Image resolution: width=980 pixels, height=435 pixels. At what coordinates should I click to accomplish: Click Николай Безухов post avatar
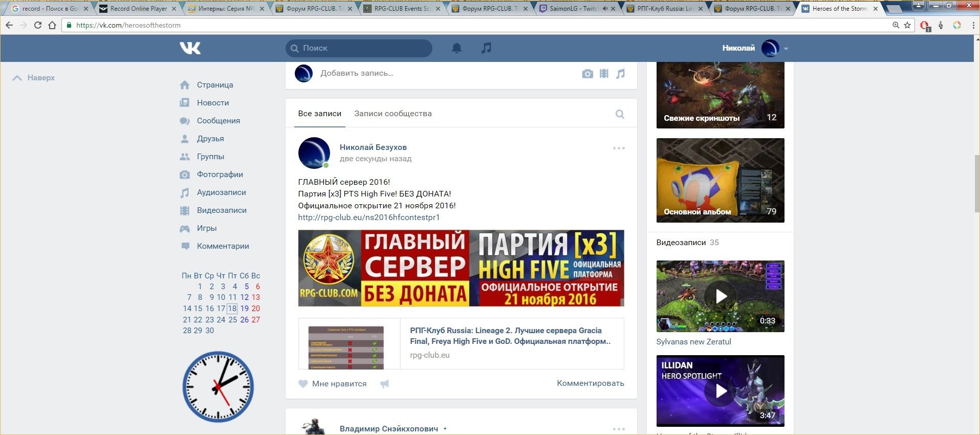(x=314, y=153)
